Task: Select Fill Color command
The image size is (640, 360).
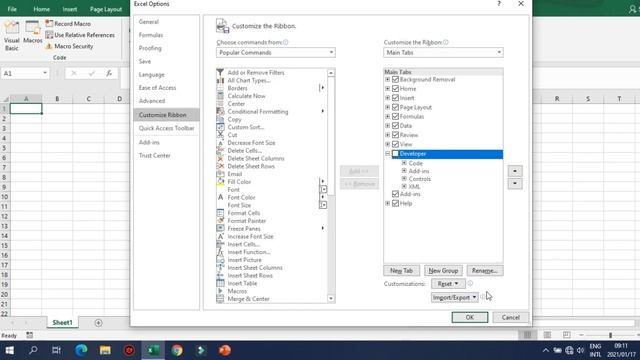Action: click(x=239, y=182)
